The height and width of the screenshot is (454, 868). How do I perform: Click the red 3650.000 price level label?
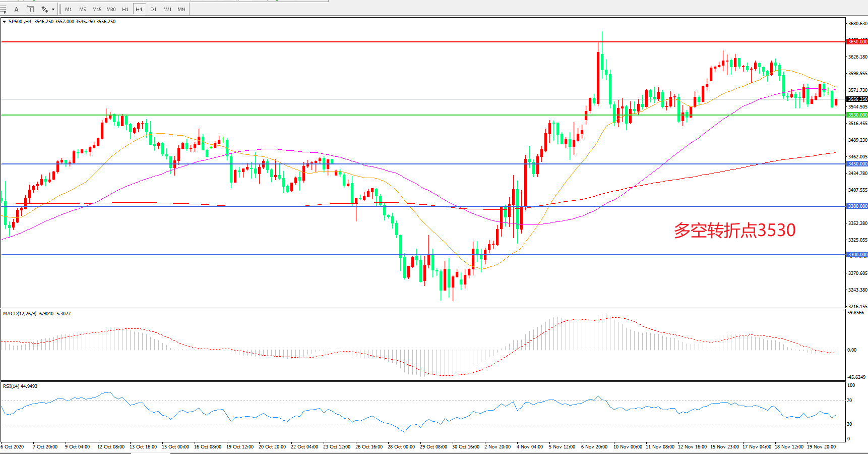click(857, 42)
